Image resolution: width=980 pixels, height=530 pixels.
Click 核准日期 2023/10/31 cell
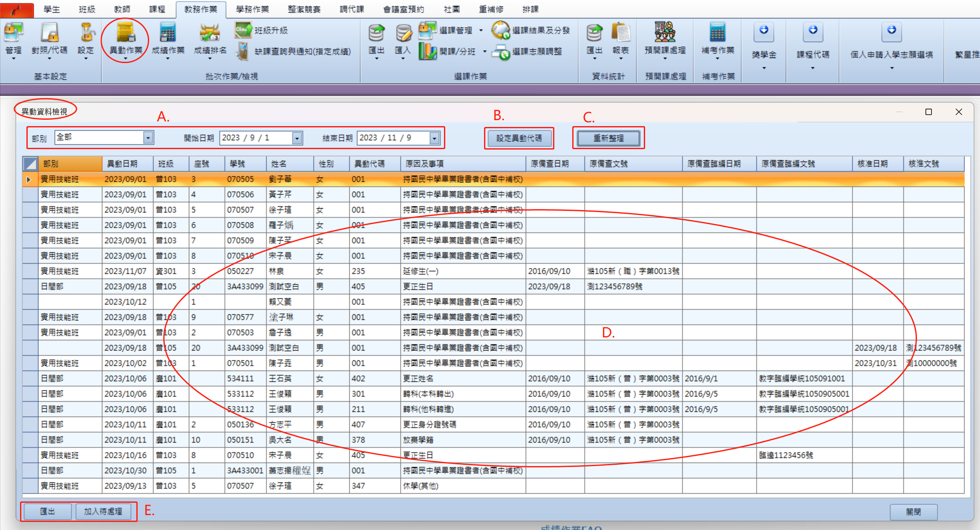coord(878,363)
